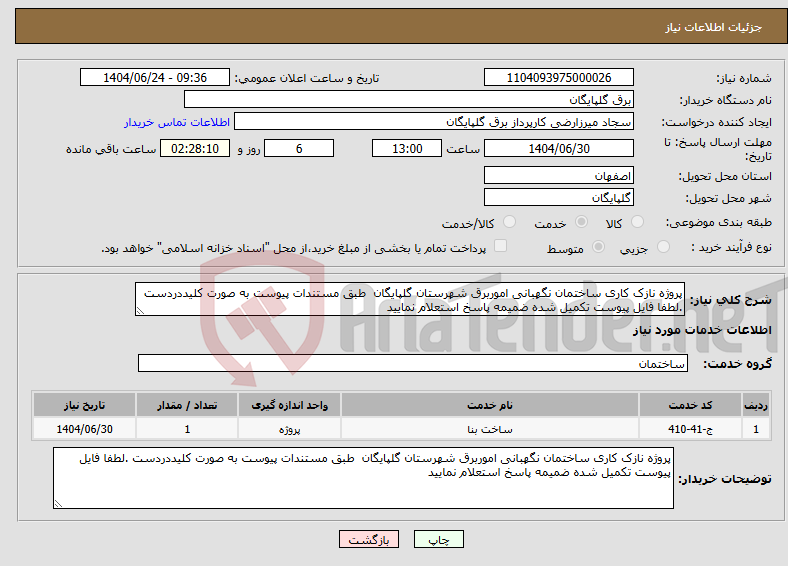Click the ساعت باقی مانده label
Image resolution: width=788 pixels, height=566 pixels.
pos(111,149)
